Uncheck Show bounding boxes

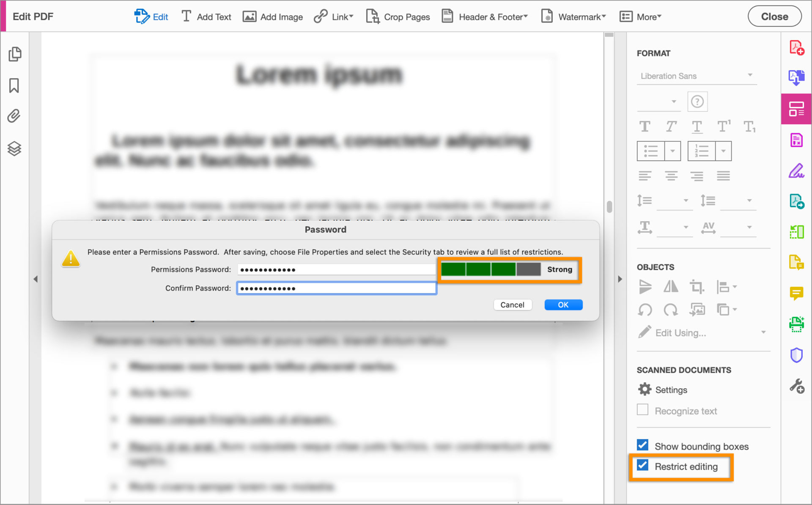[642, 445]
